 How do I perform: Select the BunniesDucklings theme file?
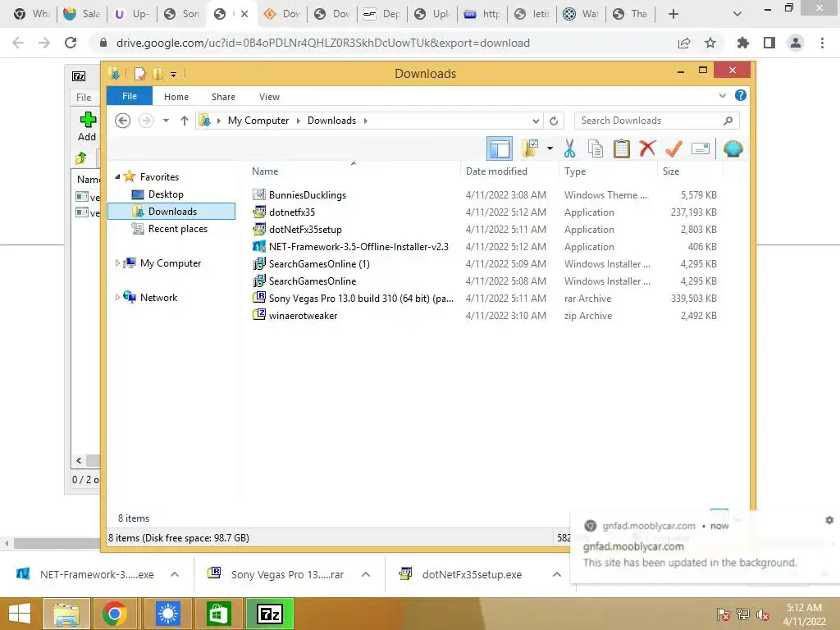308,195
